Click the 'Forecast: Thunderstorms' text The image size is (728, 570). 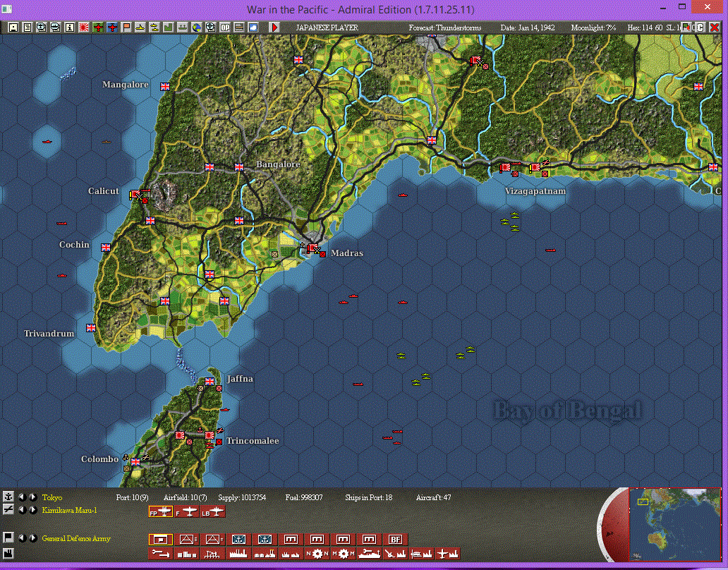[445, 28]
